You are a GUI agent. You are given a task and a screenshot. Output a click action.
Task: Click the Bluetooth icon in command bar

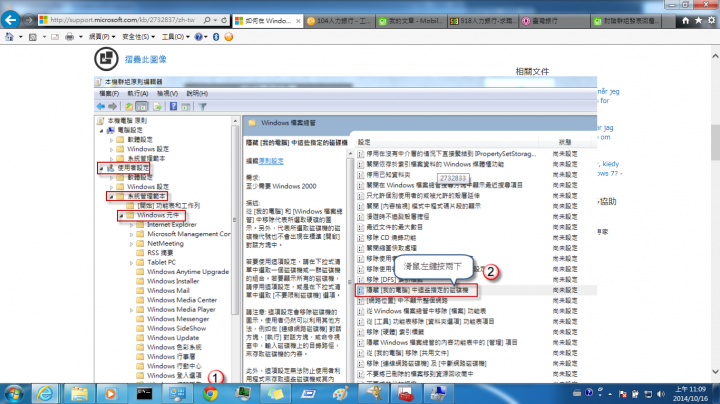(216, 37)
